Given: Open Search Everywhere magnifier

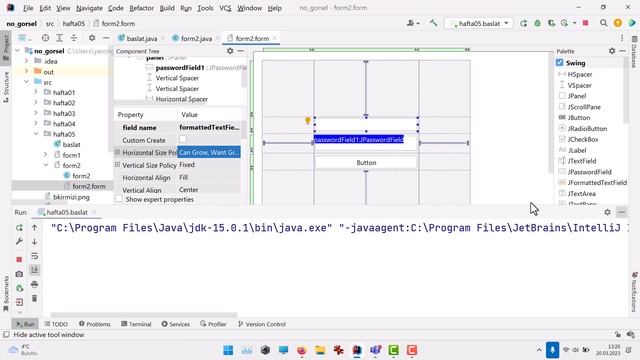Looking at the screenshot, I should 603,23.
